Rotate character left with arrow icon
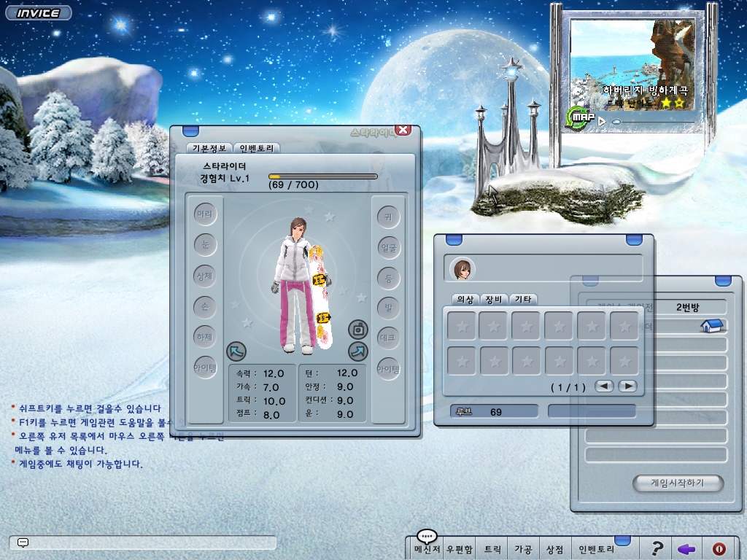747x560 pixels. coord(236,351)
